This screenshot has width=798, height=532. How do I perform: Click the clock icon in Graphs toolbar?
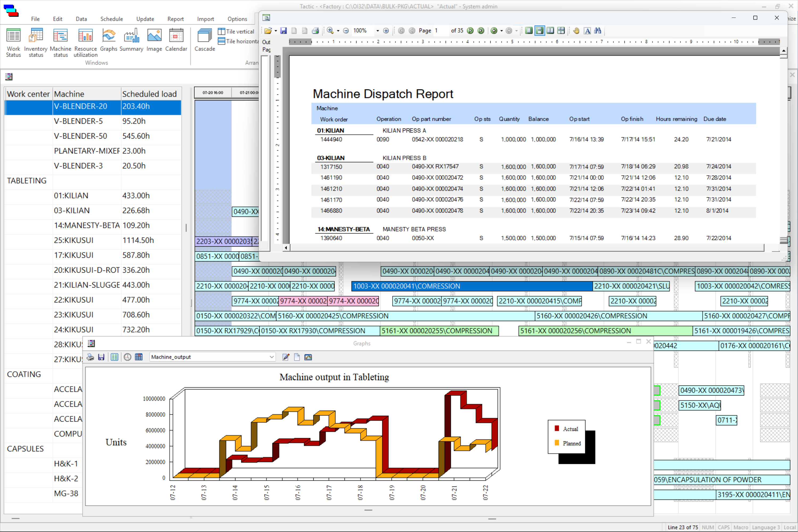127,357
